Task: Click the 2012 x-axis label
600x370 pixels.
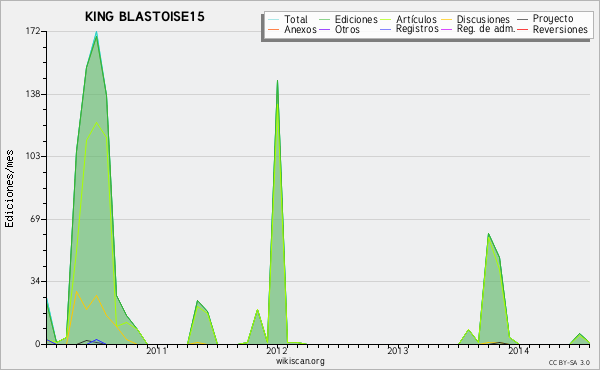Action: coord(277,350)
